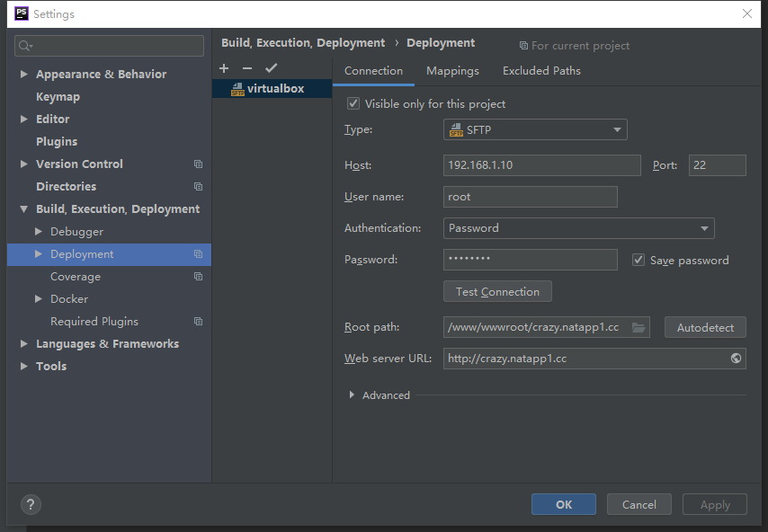
Task: Remove selected server with minus icon
Action: [x=246, y=68]
